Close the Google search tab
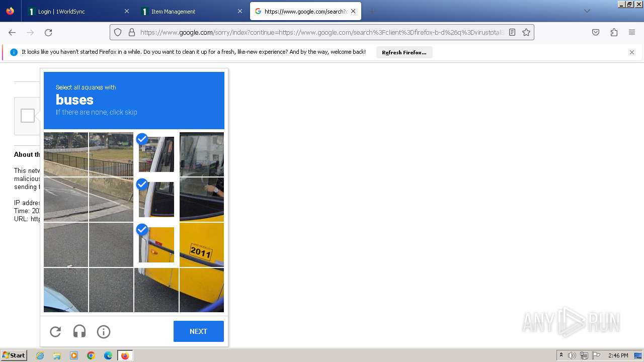The width and height of the screenshot is (644, 362). (x=353, y=11)
